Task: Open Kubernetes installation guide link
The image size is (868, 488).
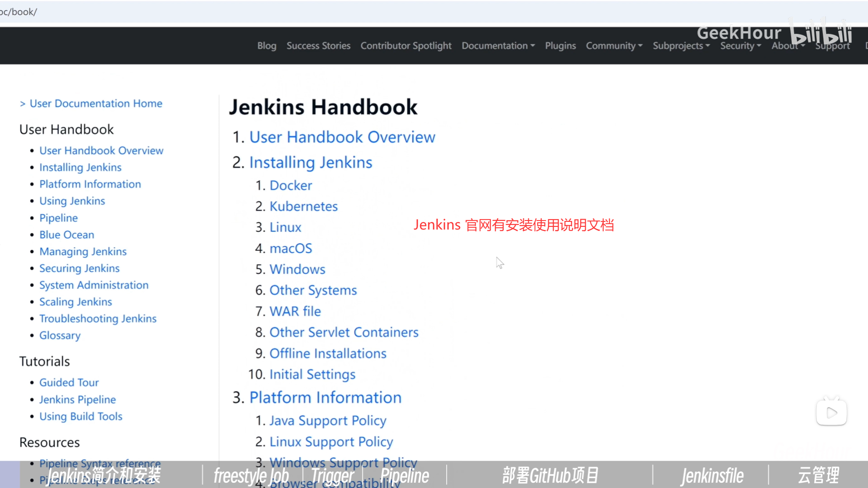Action: (303, 206)
